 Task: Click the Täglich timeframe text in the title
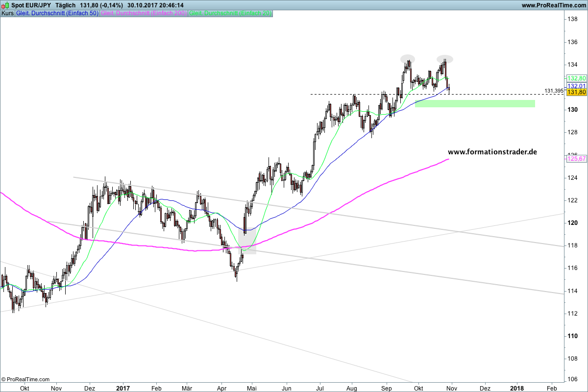click(x=66, y=5)
